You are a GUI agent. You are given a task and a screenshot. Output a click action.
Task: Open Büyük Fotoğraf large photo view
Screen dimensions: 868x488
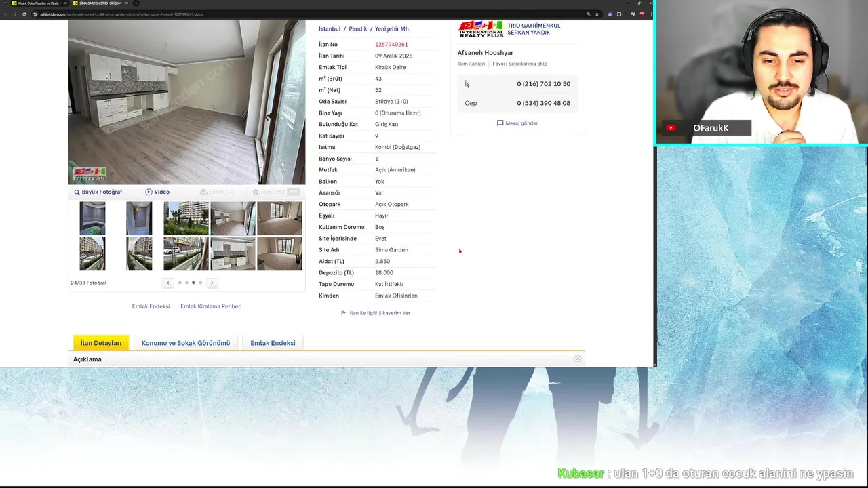[98, 192]
